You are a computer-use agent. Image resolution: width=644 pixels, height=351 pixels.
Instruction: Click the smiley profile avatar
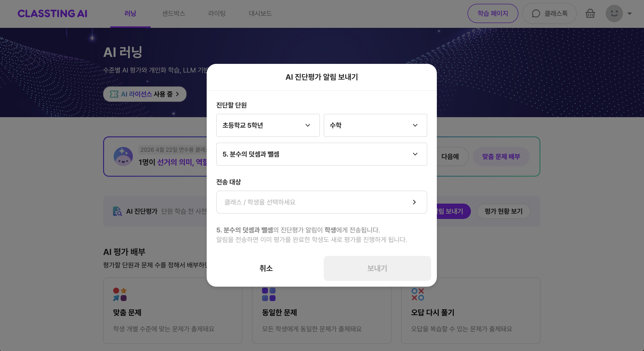(x=614, y=13)
